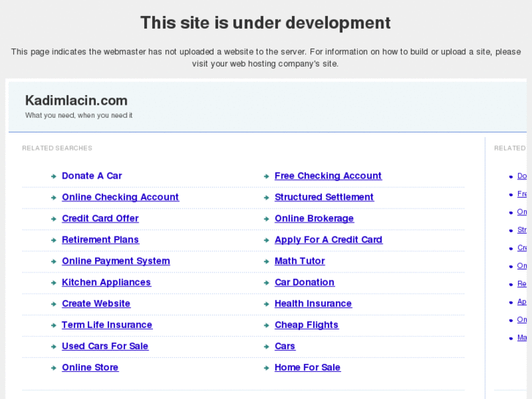Select the Create Website link

click(96, 303)
